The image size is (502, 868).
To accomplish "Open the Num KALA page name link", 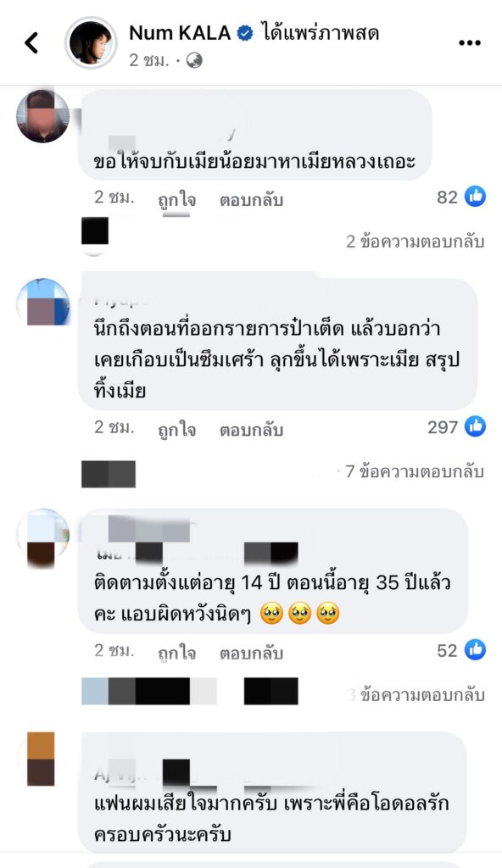I will point(180,33).
